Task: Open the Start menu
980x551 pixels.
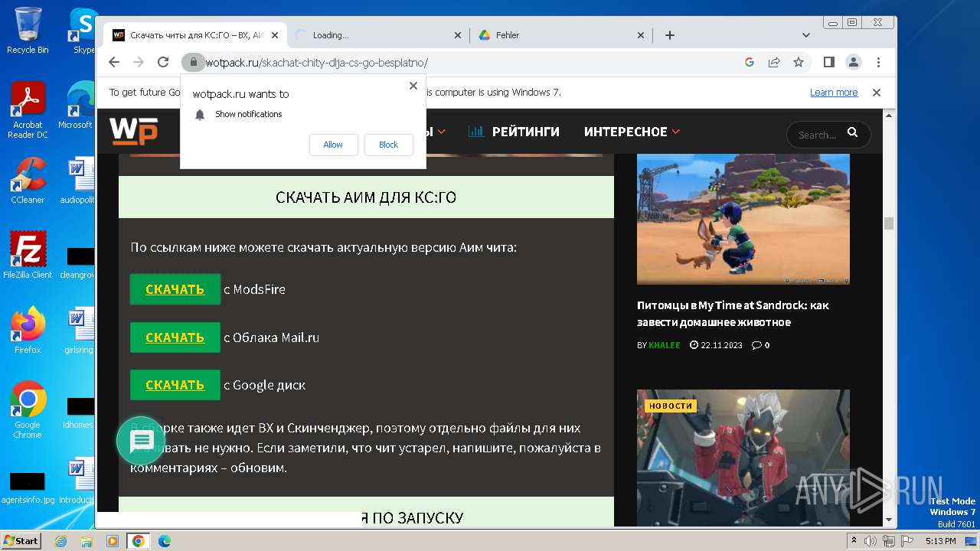Action: pos(21,541)
